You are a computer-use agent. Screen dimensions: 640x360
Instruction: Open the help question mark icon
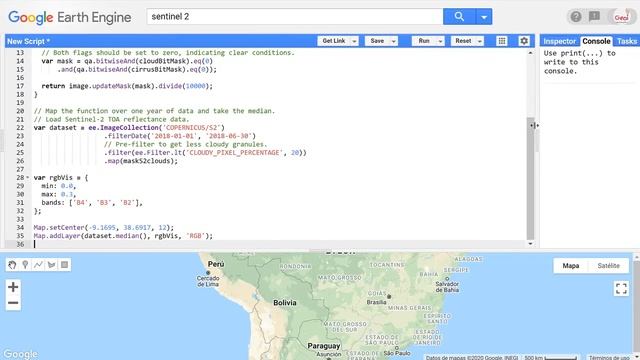[576, 17]
